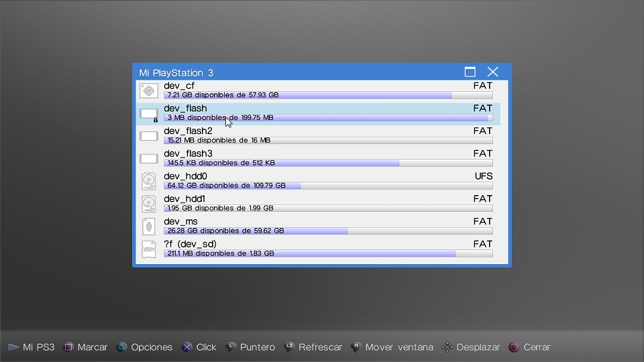Click the UFS filesystem label of dev_hdd0
The image size is (644, 362).
(484, 176)
